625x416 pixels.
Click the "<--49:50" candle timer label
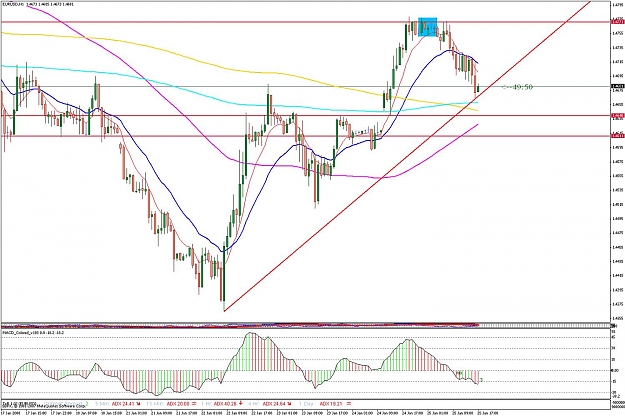coord(517,87)
